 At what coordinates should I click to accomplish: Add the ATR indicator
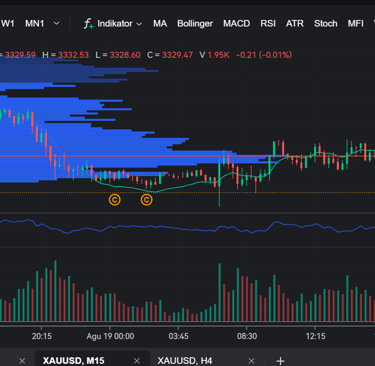(295, 24)
